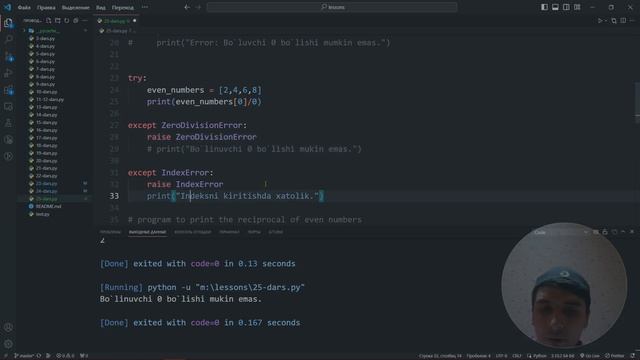The image size is (640, 360).
Task: Expand hidden menu items with ellipsis
Action: point(145,7)
